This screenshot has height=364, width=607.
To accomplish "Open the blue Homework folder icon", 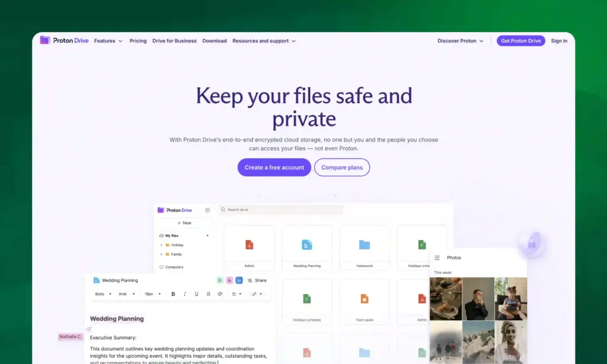I will 365,245.
